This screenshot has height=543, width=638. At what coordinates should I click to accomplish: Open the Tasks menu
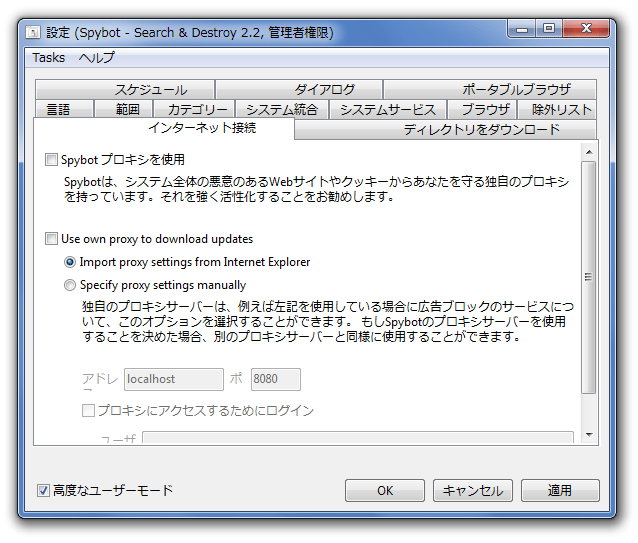tap(49, 58)
